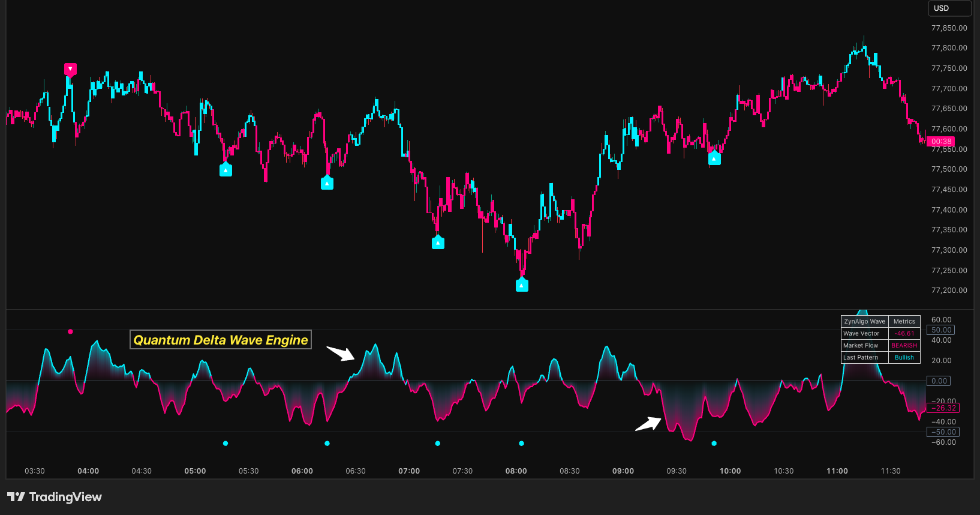
Task: Click the cyan oscillator dot near 09:50
Action: point(714,444)
